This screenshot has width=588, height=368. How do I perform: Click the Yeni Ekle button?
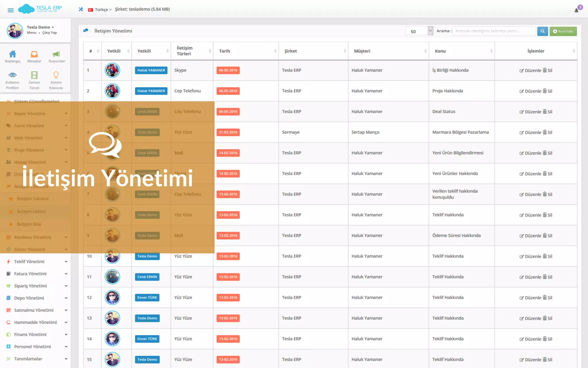point(563,31)
